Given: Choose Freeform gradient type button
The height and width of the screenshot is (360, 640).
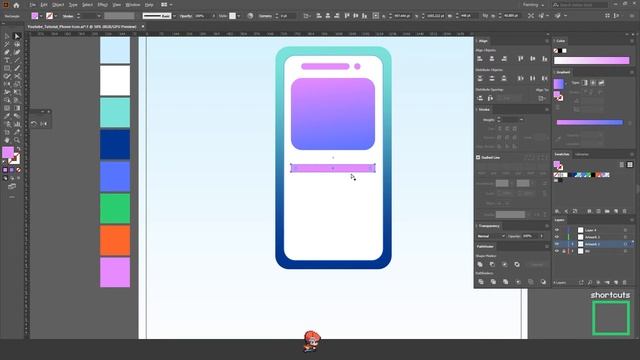Looking at the screenshot, I should point(601,83).
